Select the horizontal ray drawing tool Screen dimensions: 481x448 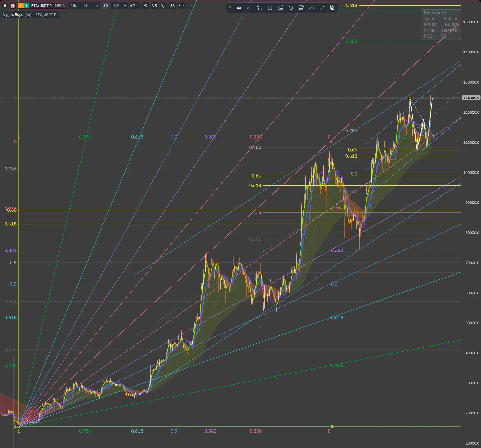coord(249,8)
